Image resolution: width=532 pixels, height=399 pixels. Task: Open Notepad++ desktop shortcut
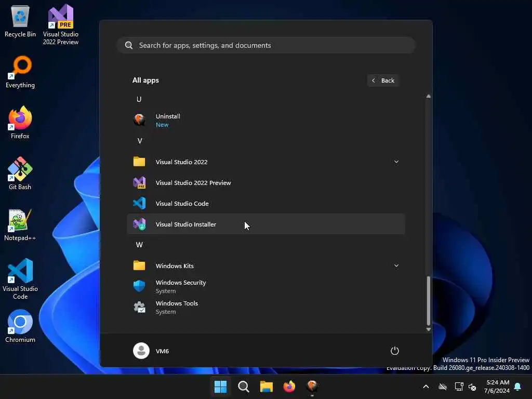pos(20,224)
